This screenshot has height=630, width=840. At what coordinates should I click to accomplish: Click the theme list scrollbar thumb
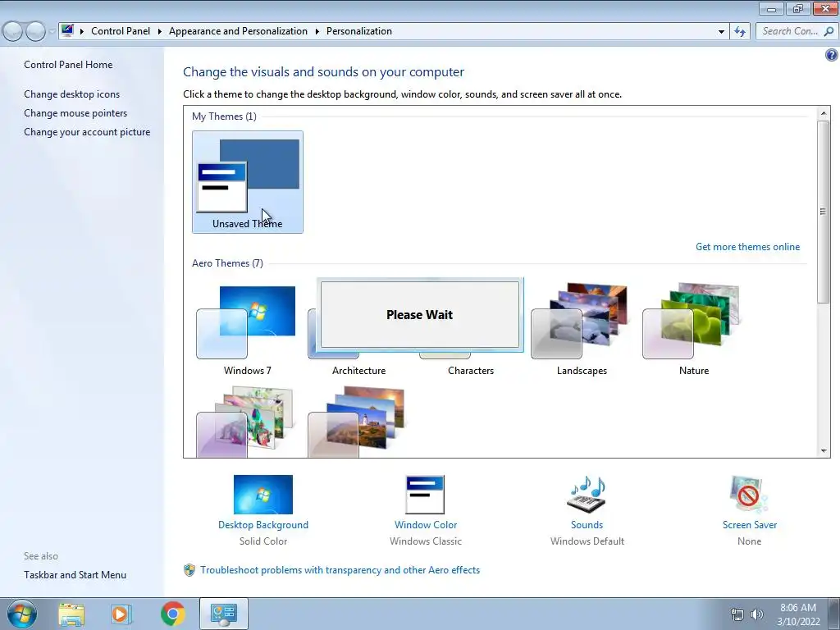click(x=824, y=212)
